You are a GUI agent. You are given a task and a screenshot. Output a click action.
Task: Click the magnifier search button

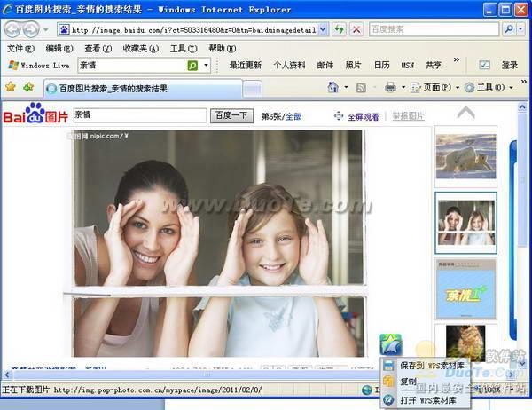pyautogui.click(x=509, y=29)
